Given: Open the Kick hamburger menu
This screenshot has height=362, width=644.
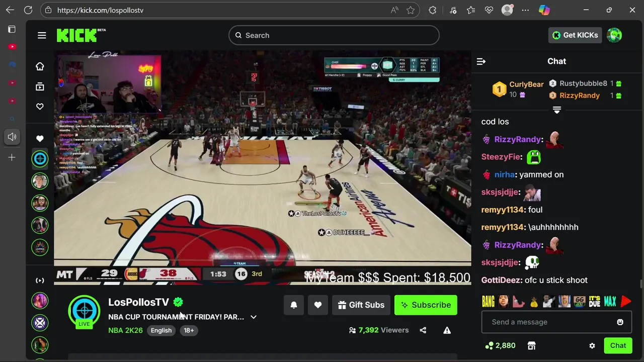Looking at the screenshot, I should pyautogui.click(x=42, y=35).
